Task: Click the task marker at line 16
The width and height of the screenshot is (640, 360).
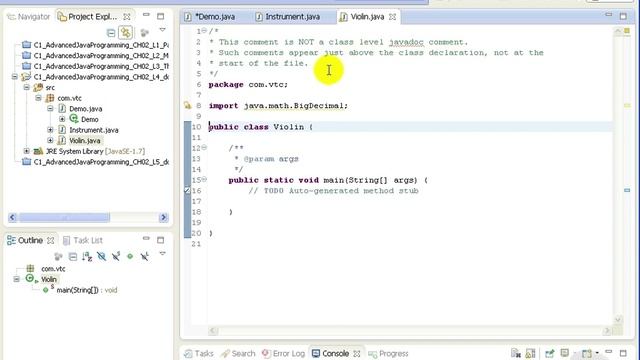Action: coord(187,191)
